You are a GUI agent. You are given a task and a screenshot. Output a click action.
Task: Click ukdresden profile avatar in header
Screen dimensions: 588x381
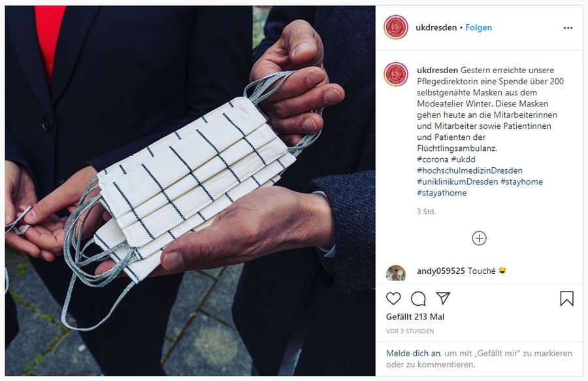pos(396,27)
